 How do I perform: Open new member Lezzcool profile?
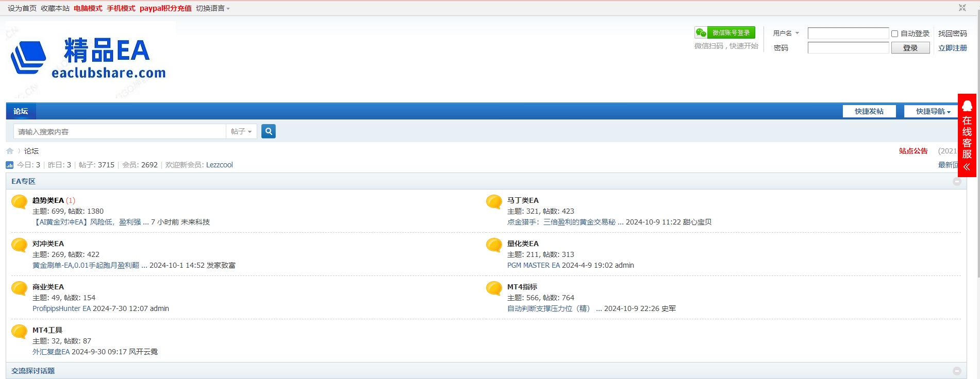click(220, 165)
